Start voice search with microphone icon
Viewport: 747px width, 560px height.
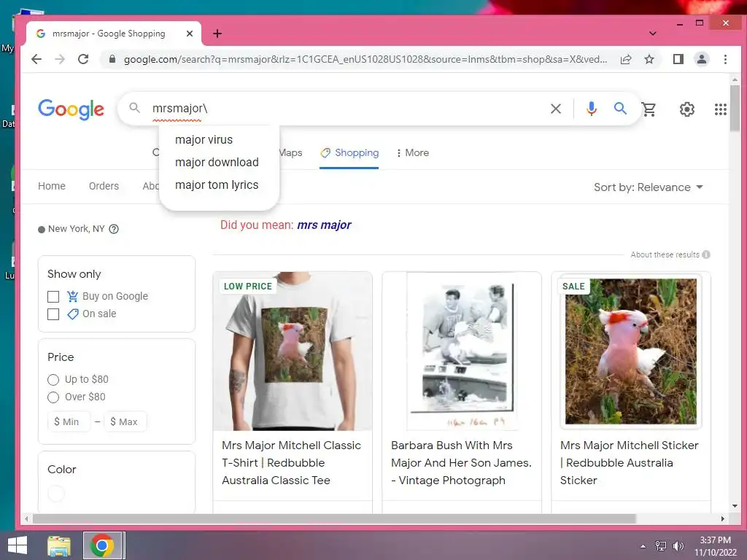click(x=591, y=109)
